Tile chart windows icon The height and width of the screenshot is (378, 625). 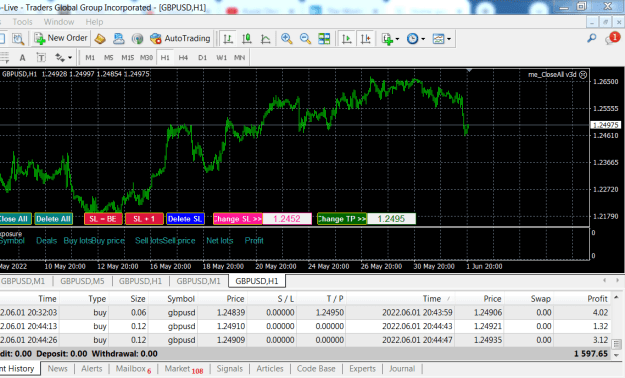(x=324, y=39)
